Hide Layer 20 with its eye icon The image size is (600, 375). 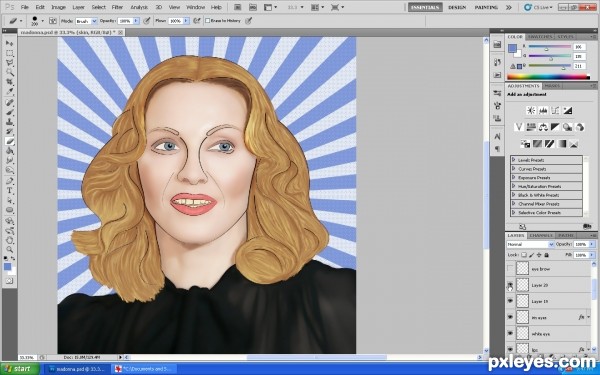click(510, 285)
